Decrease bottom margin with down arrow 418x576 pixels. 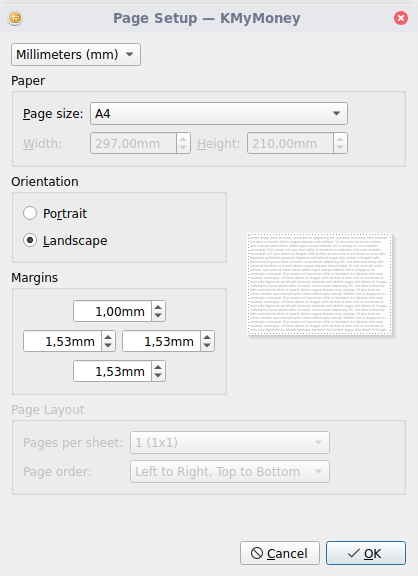158,376
